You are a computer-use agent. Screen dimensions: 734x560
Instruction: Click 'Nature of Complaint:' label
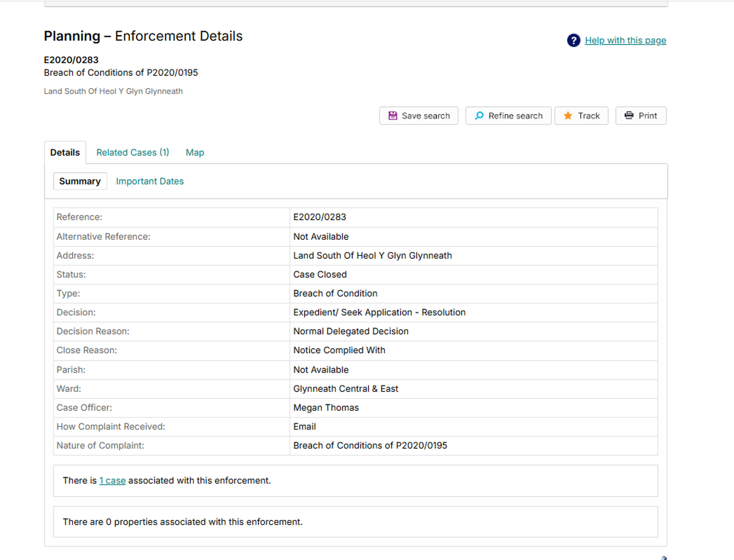[x=100, y=446]
